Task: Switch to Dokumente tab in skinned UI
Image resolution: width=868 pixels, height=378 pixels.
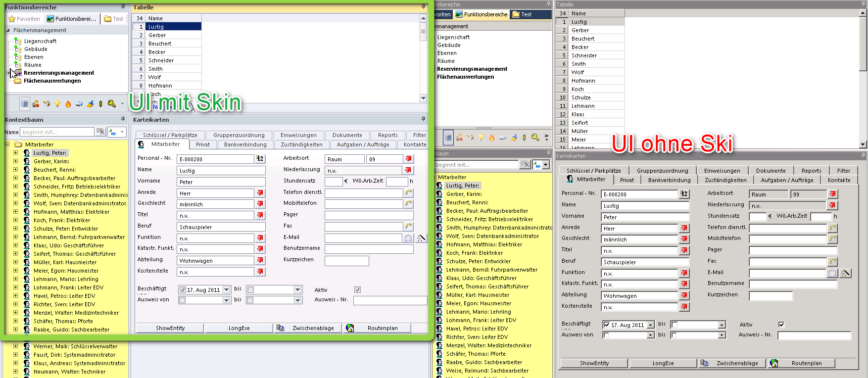Action: pos(347,135)
